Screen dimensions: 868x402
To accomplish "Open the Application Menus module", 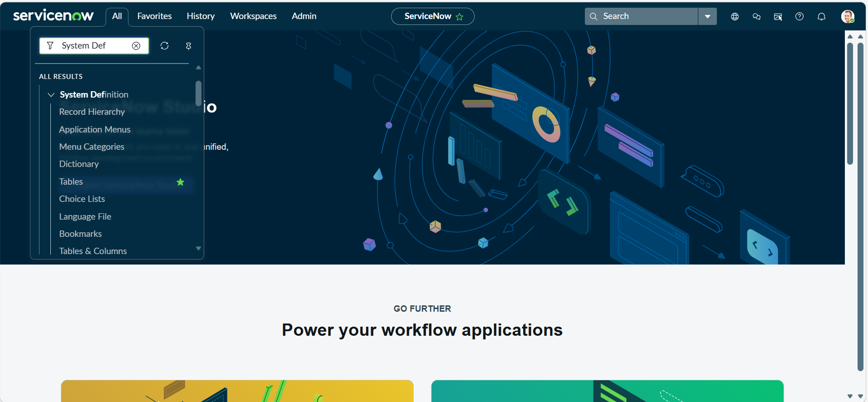I will 95,130.
